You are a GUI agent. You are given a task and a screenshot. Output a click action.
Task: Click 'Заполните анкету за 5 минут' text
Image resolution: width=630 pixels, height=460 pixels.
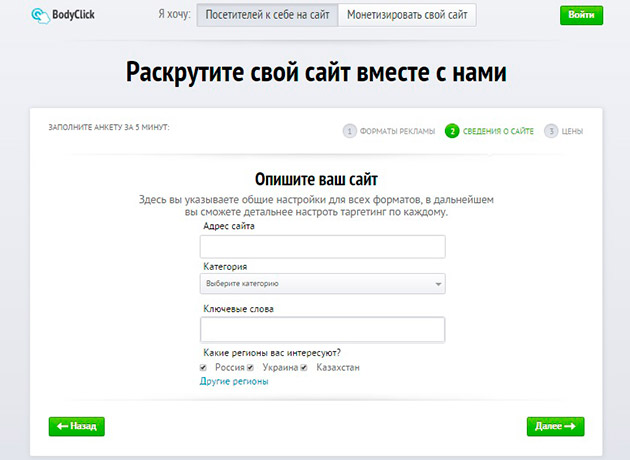point(109,127)
